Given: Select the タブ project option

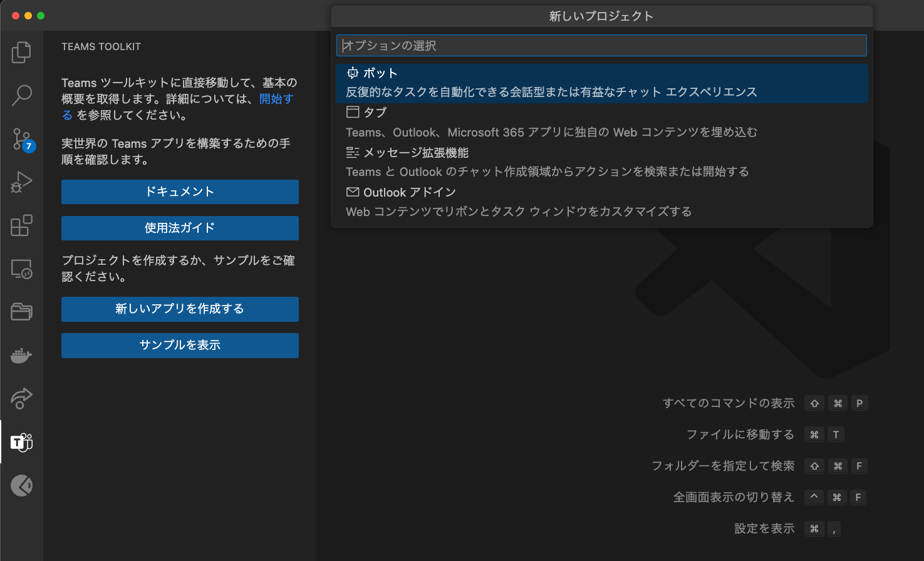Looking at the screenshot, I should [x=601, y=122].
